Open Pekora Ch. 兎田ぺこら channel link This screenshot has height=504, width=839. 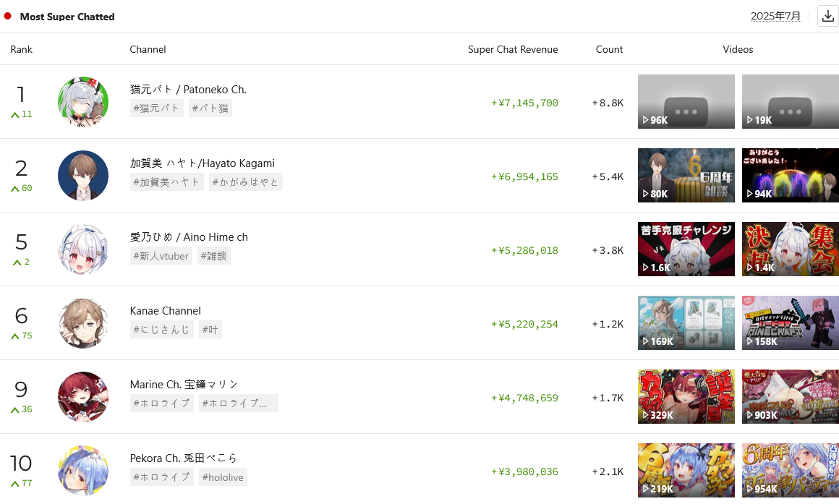pyautogui.click(x=183, y=458)
